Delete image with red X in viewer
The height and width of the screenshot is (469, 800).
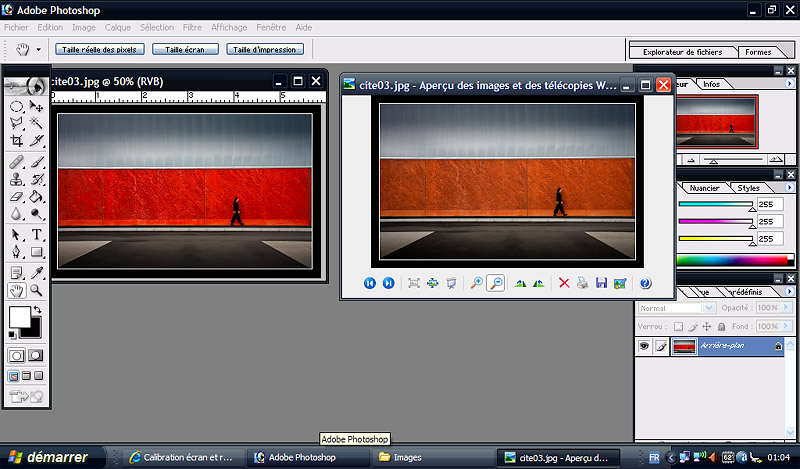point(564,283)
